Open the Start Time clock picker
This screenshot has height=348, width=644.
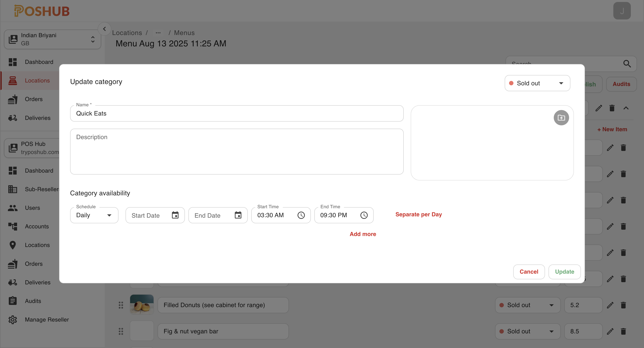[301, 215]
